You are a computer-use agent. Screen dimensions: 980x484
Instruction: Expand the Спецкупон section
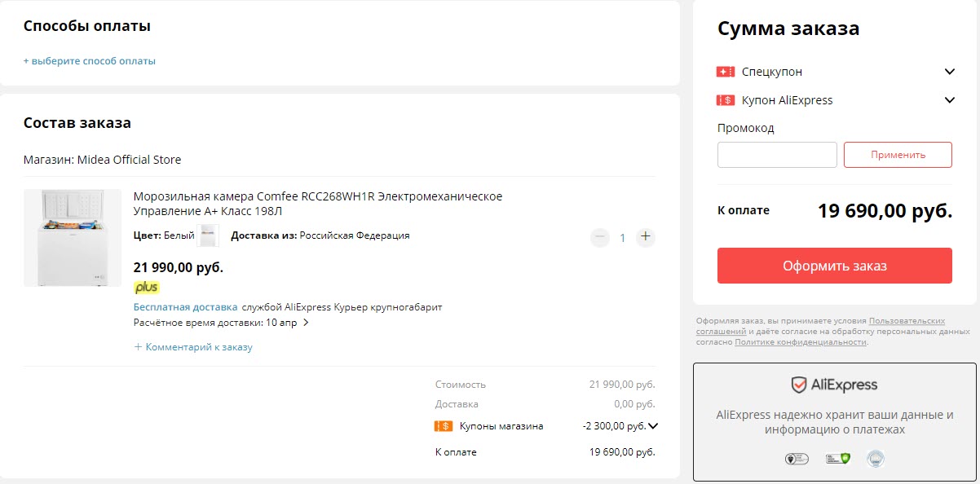[x=948, y=71]
